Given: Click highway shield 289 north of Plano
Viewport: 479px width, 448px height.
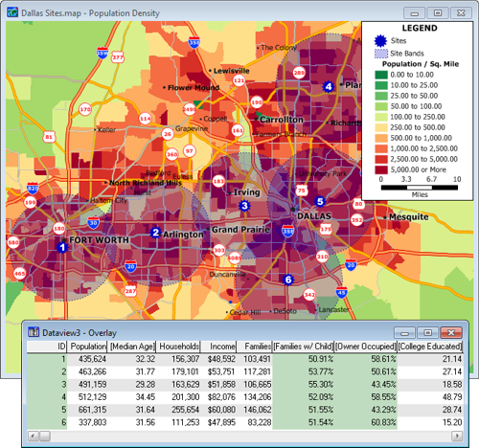Looking at the screenshot, I should 299,73.
